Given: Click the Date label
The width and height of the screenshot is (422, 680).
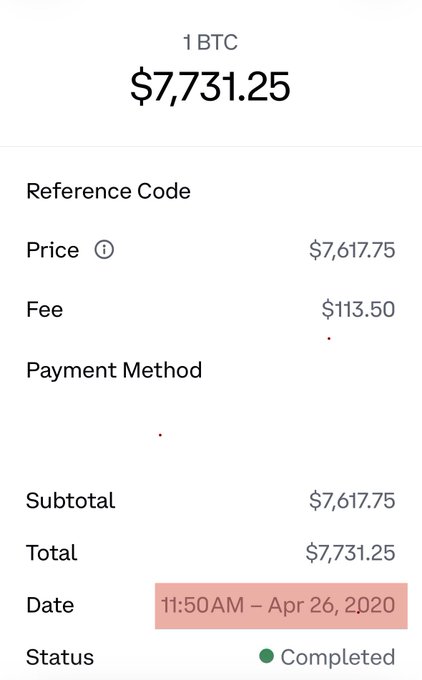Looking at the screenshot, I should 50,605.
